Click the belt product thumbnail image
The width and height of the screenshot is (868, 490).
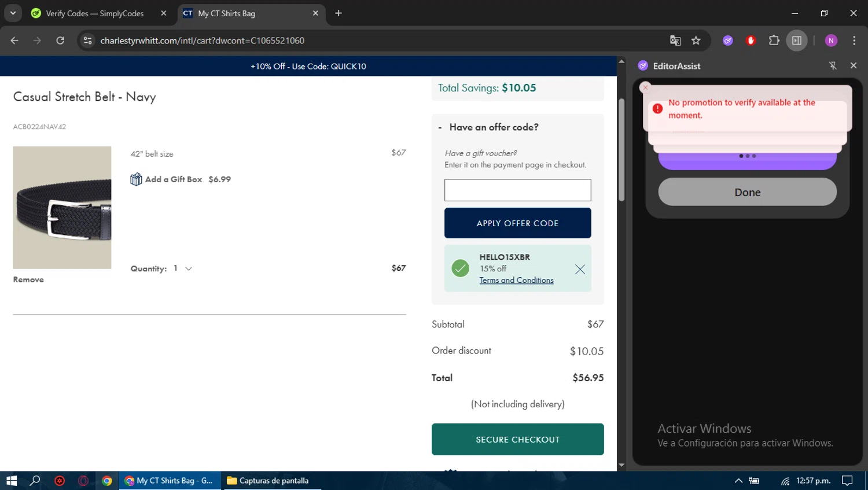[x=62, y=208]
